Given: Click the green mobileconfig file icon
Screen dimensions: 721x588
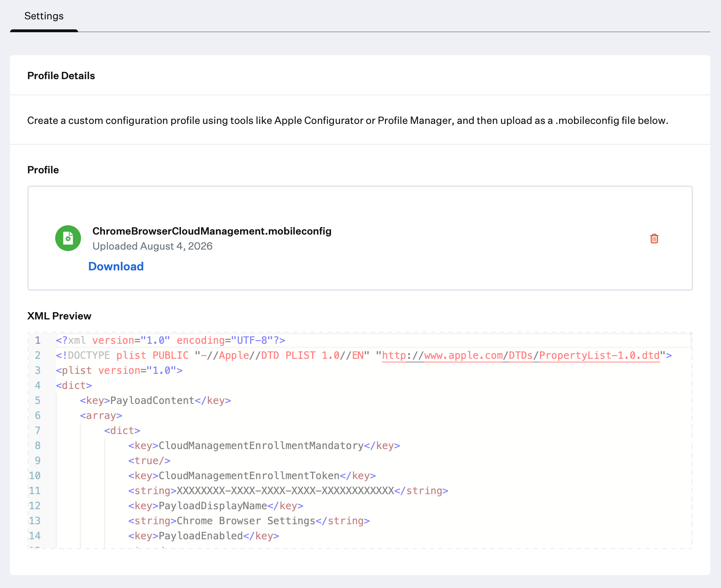Looking at the screenshot, I should (x=68, y=238).
